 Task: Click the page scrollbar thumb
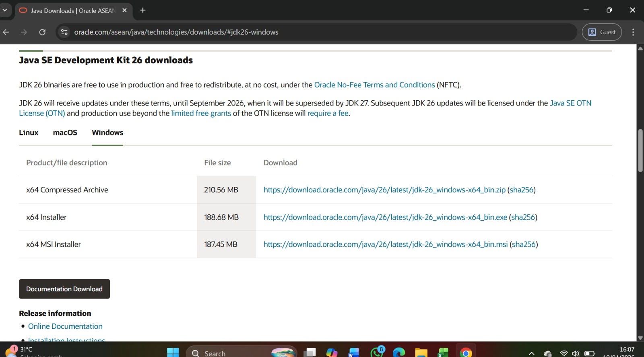click(x=640, y=150)
